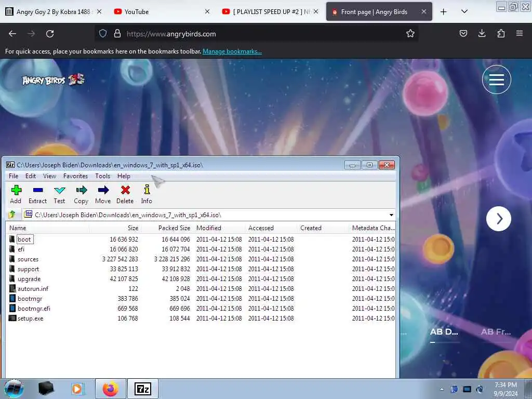The height and width of the screenshot is (399, 532).
Task: Click the Copy toolbar button
Action: (x=81, y=194)
